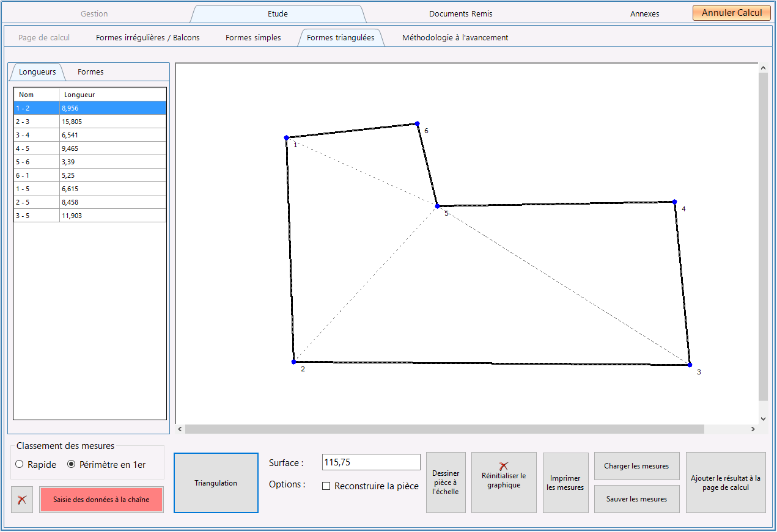Click vertex point 2 on the graph

pyautogui.click(x=293, y=362)
